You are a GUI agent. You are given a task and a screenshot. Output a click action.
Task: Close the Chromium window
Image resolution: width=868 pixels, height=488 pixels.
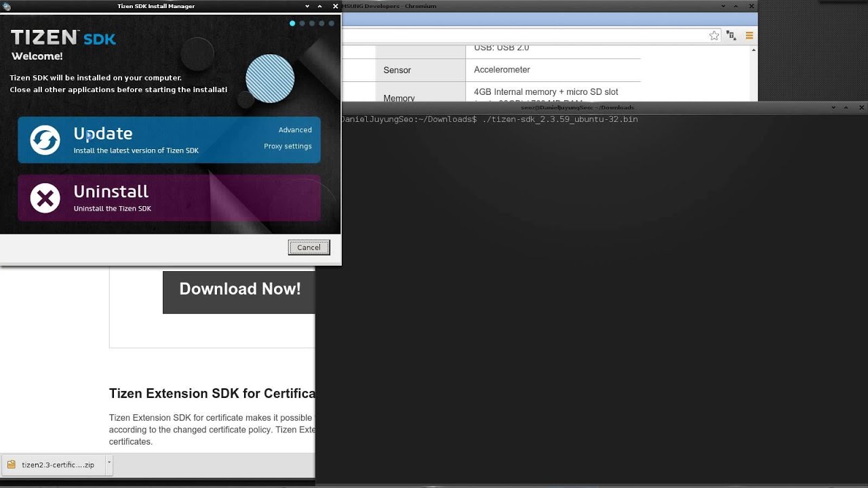click(x=751, y=6)
